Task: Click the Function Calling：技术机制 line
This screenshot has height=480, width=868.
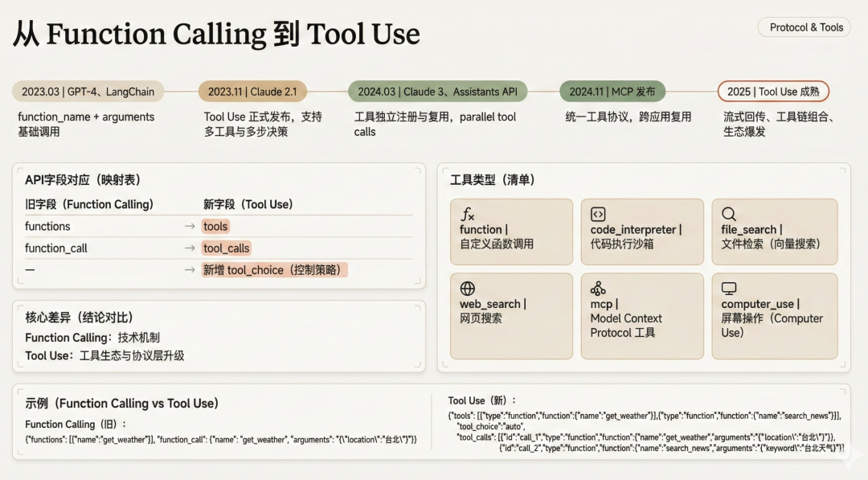Action: pyautogui.click(x=92, y=337)
